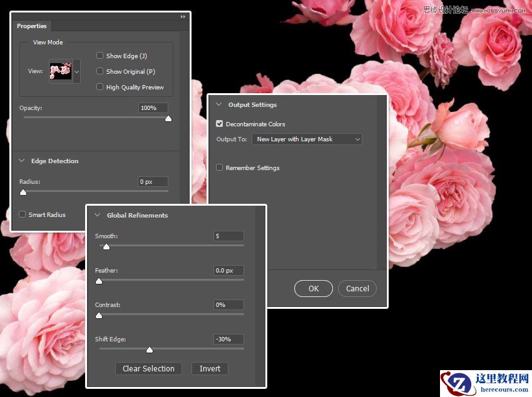
Task: Click the Shift Edge slider handle
Action: tap(150, 350)
